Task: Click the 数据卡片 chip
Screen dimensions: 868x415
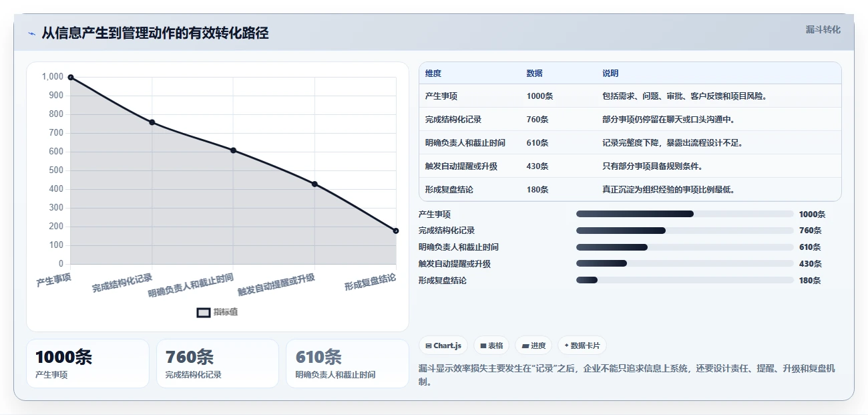Action: click(582, 345)
